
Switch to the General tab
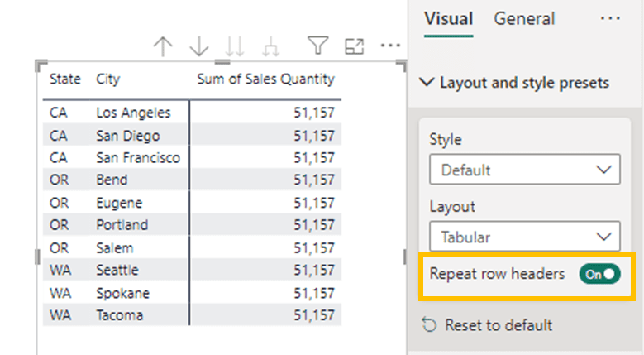click(524, 18)
